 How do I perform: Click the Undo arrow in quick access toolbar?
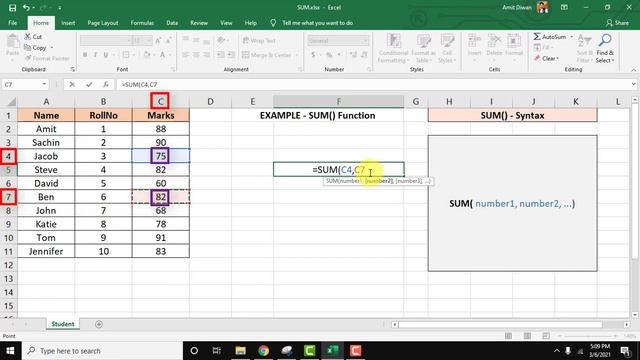tap(26, 8)
